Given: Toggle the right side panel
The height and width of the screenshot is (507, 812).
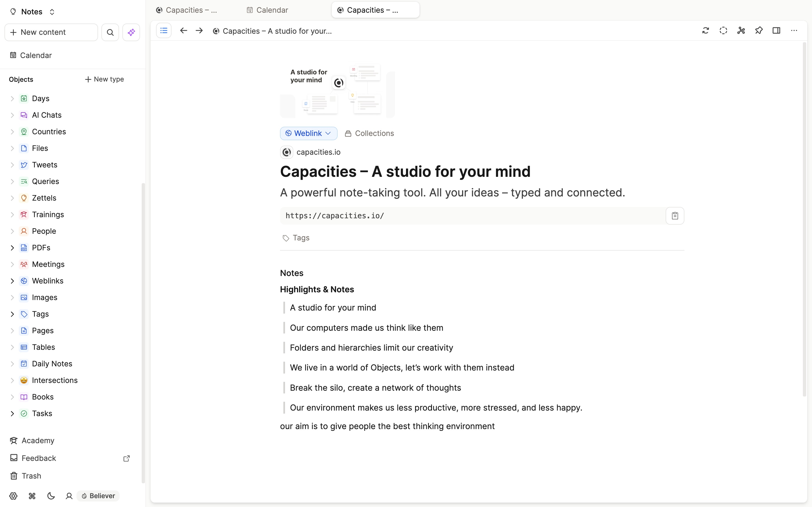Looking at the screenshot, I should coord(776,30).
